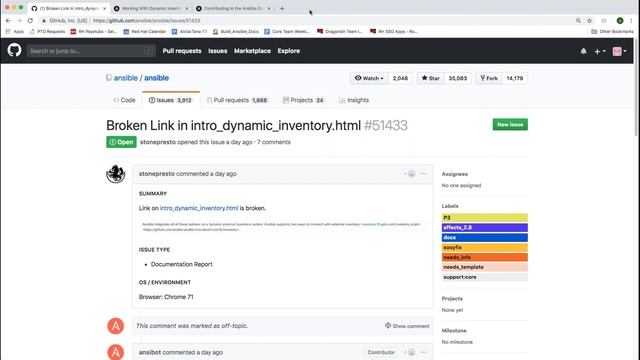Open the Watch dropdown
The image size is (640, 360).
369,78
